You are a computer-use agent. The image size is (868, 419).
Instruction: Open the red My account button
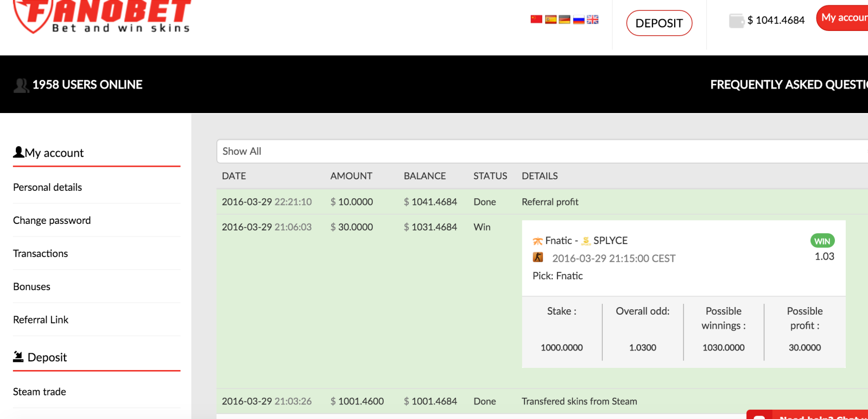coord(842,18)
